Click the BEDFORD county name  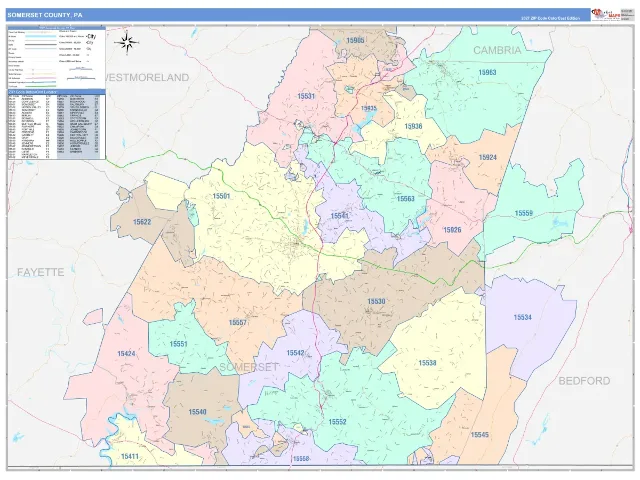[584, 381]
